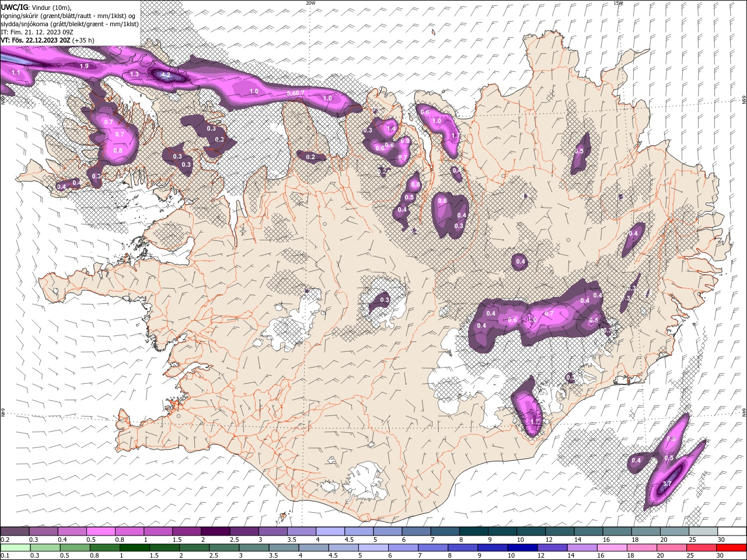Click the 15W longitude label

(x=618, y=3)
